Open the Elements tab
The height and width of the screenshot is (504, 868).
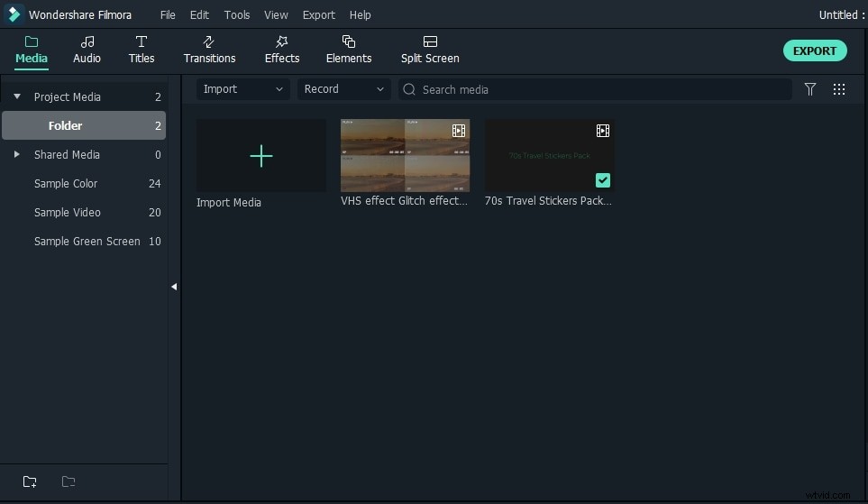click(x=349, y=50)
